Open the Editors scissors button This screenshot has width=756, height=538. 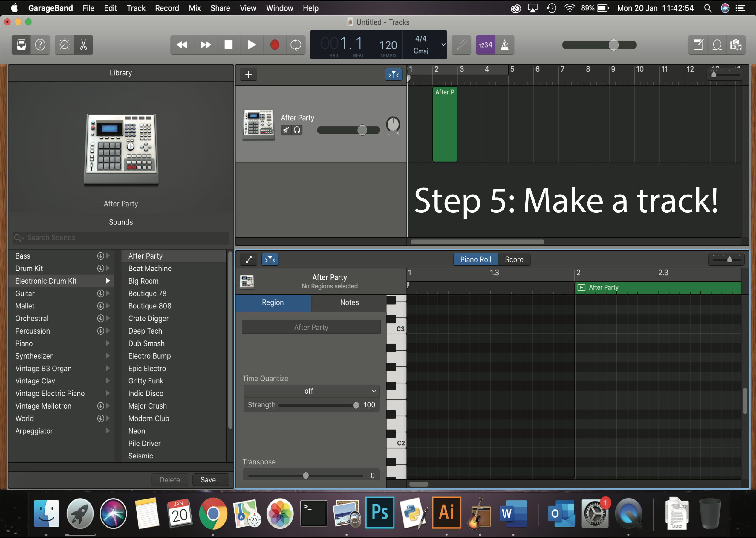83,45
